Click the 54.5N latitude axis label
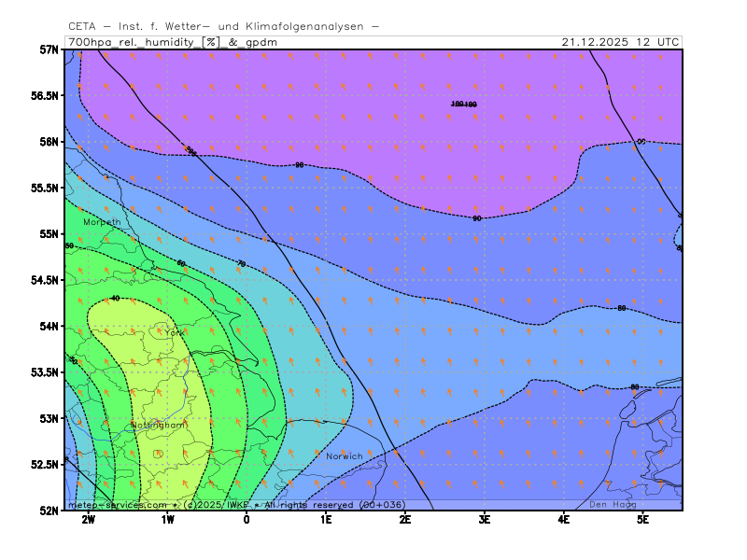 [44, 280]
